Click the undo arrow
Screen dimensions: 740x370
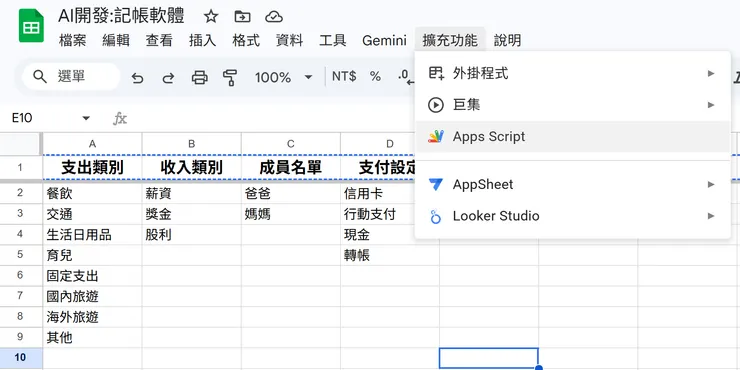[x=137, y=77]
